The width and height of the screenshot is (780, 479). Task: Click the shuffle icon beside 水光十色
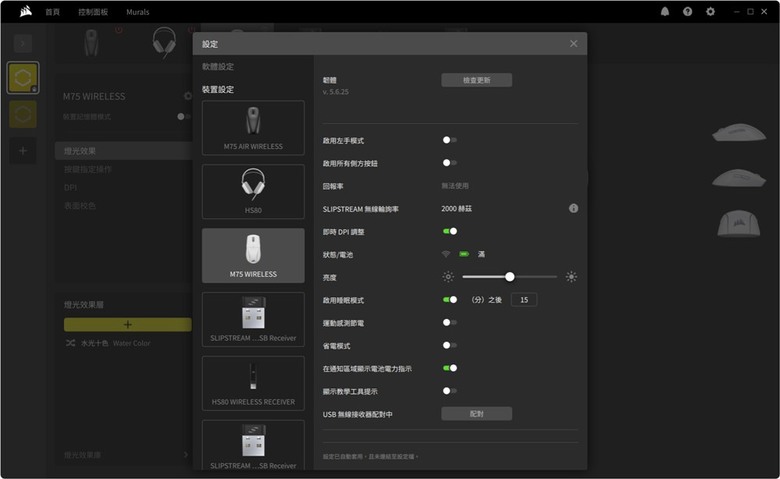(71, 343)
